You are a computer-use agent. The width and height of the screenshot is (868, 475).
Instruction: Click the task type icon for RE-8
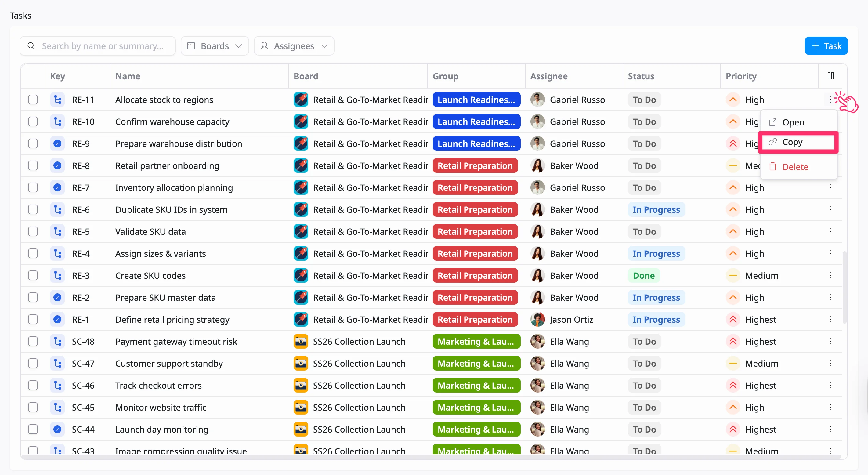(58, 165)
